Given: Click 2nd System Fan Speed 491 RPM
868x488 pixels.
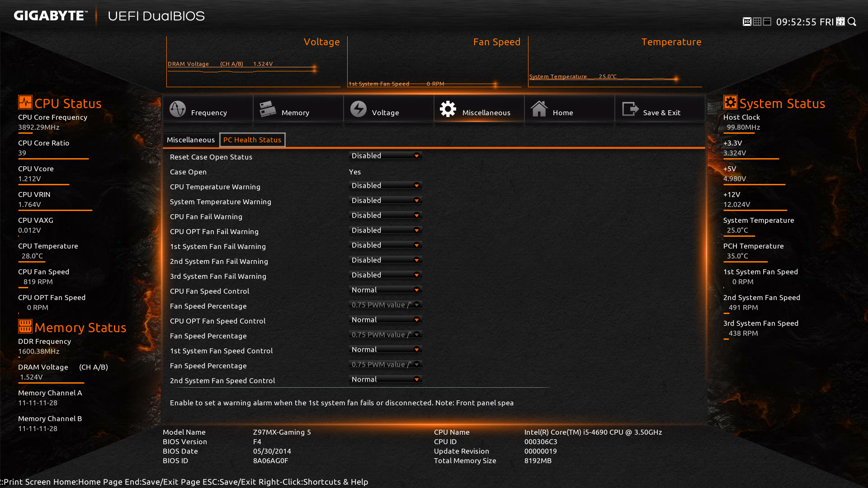Looking at the screenshot, I should [x=743, y=307].
